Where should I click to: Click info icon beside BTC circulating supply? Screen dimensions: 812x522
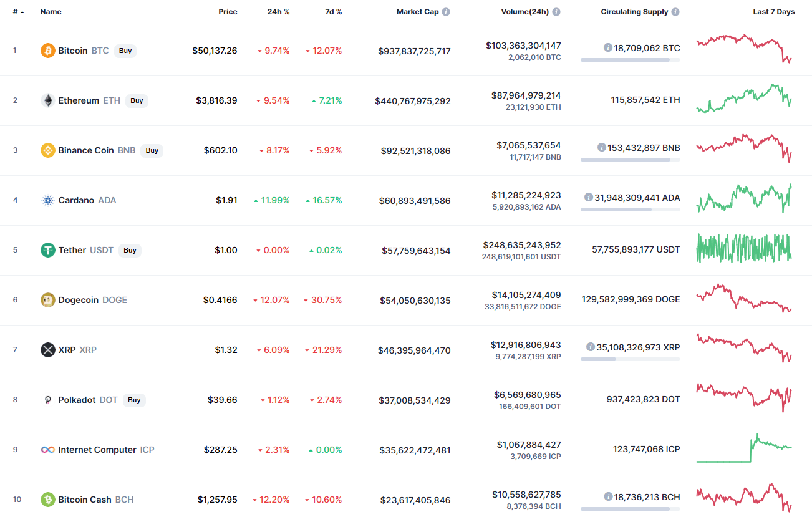(x=607, y=47)
